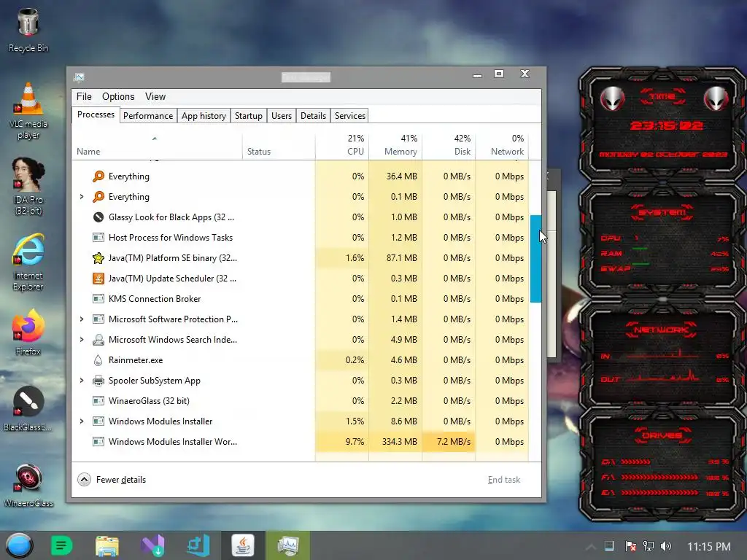Image resolution: width=747 pixels, height=560 pixels.
Task: Select the VLC media player desktop icon
Action: (28, 111)
